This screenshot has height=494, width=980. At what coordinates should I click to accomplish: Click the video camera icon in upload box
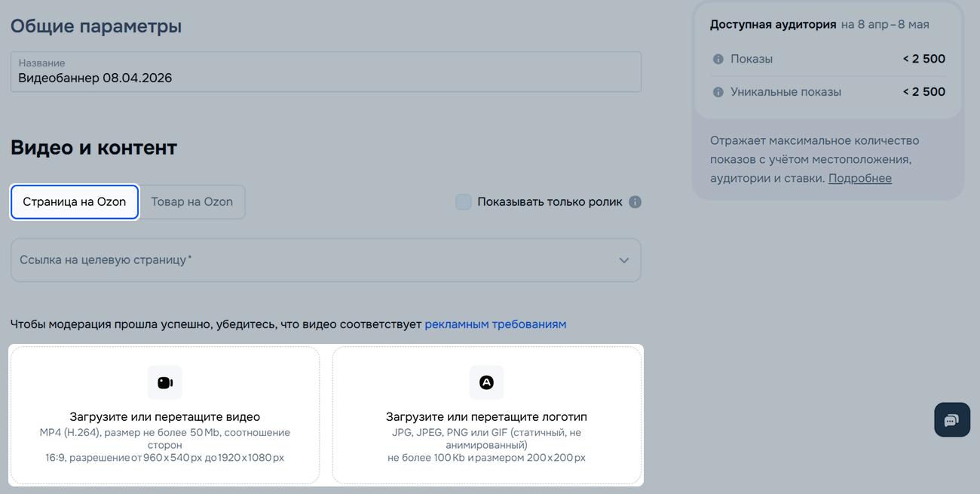[x=164, y=382]
